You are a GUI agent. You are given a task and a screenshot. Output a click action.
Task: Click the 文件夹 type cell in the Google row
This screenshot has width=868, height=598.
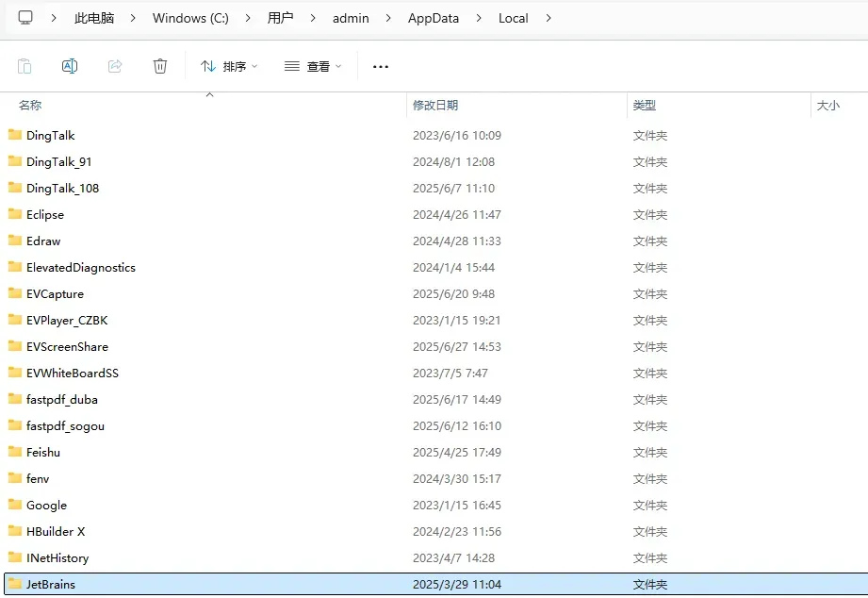pos(650,506)
